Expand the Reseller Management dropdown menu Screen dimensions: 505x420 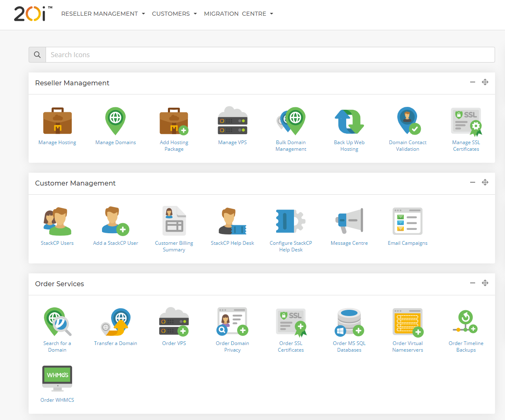click(x=103, y=14)
